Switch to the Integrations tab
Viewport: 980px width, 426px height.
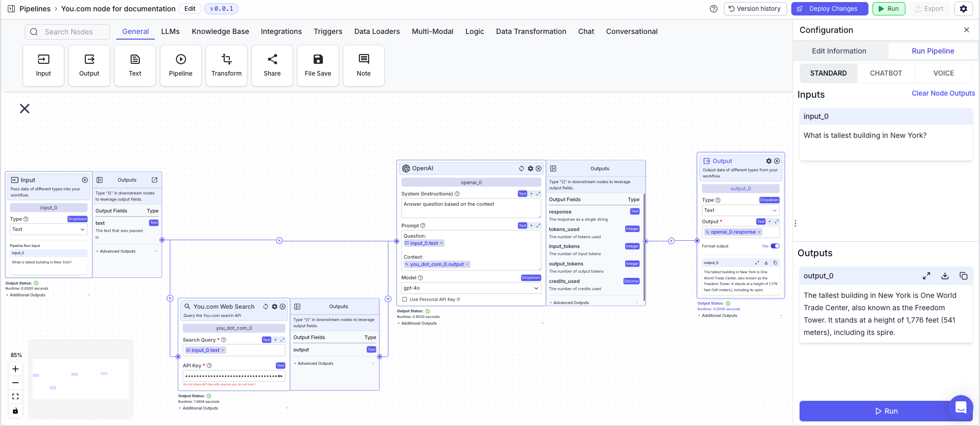[281, 31]
